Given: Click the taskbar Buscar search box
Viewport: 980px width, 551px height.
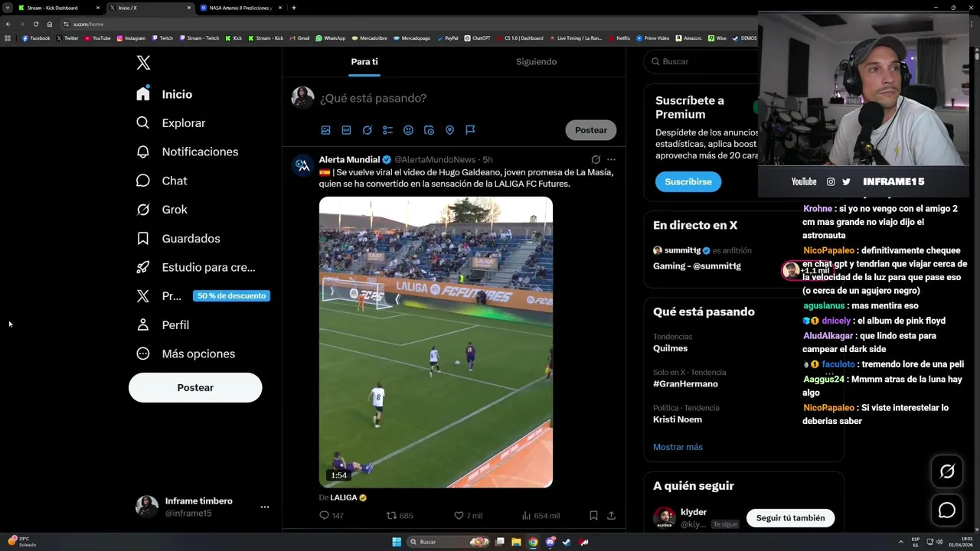Looking at the screenshot, I should pos(449,542).
